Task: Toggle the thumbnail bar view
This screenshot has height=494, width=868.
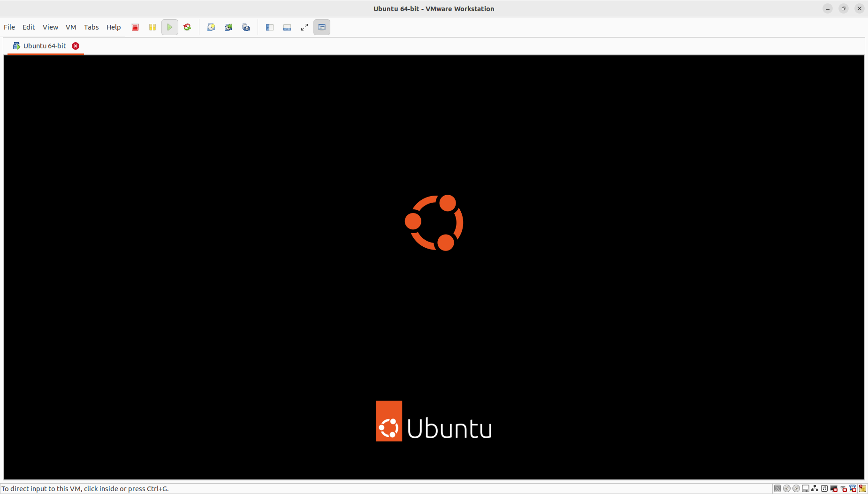Action: tap(287, 27)
